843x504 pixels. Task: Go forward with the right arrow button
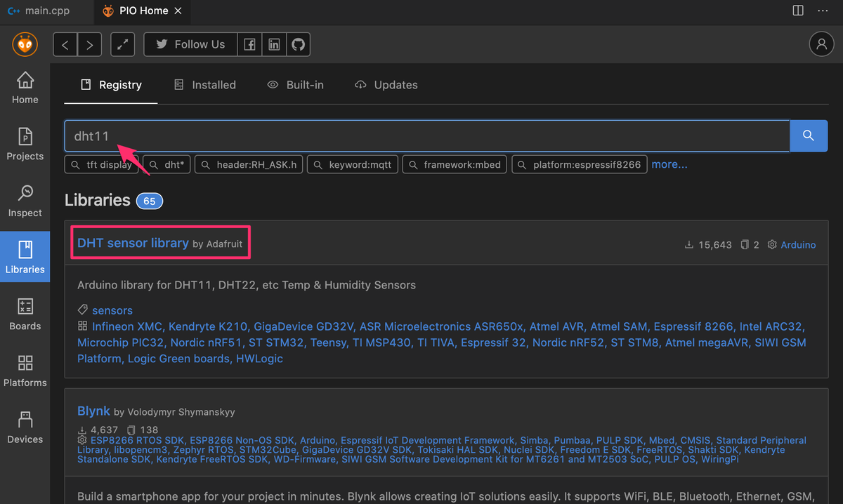89,44
